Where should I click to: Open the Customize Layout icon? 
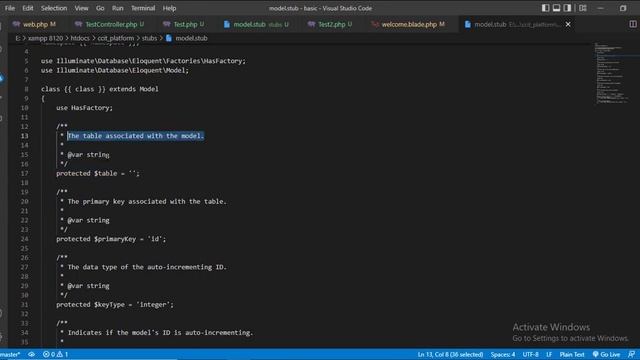[583, 8]
